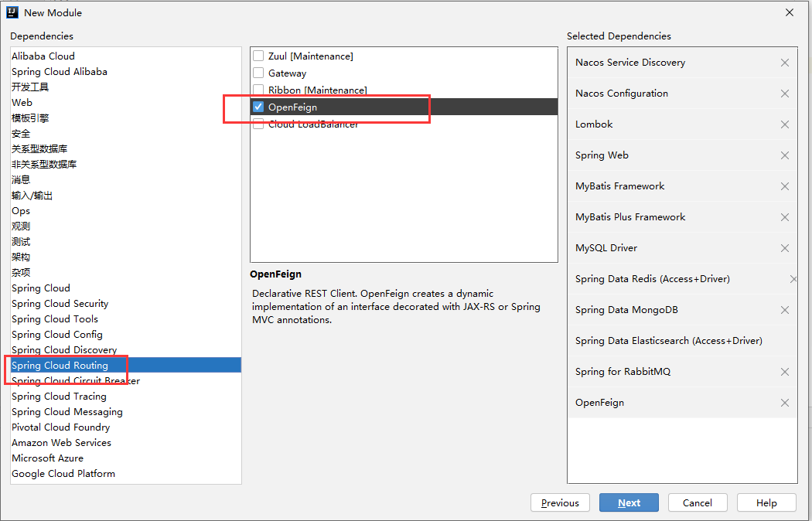Click the MySQL Driver selected dependency
Viewport: 812px width, 521px height.
[682, 248]
